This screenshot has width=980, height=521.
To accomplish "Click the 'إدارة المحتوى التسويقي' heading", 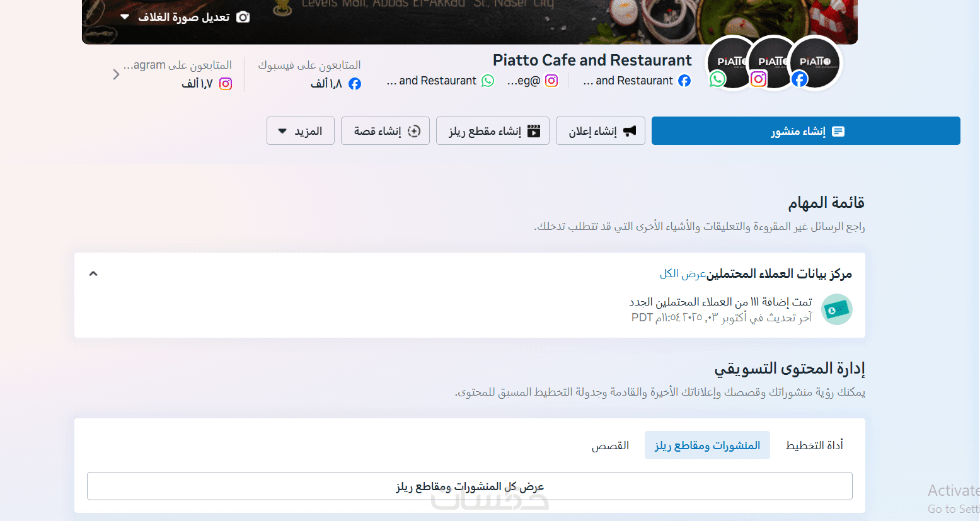I will coord(790,369).
